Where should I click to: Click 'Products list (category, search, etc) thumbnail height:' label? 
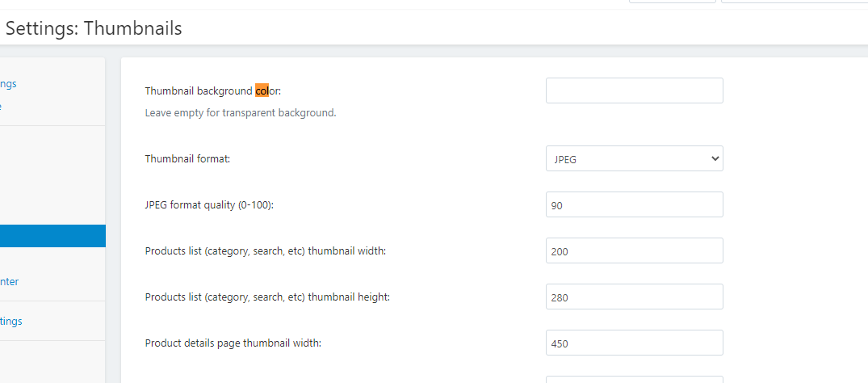[268, 297]
